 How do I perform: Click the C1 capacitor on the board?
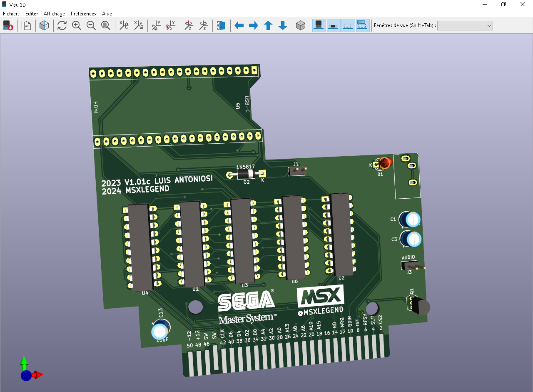click(x=410, y=220)
